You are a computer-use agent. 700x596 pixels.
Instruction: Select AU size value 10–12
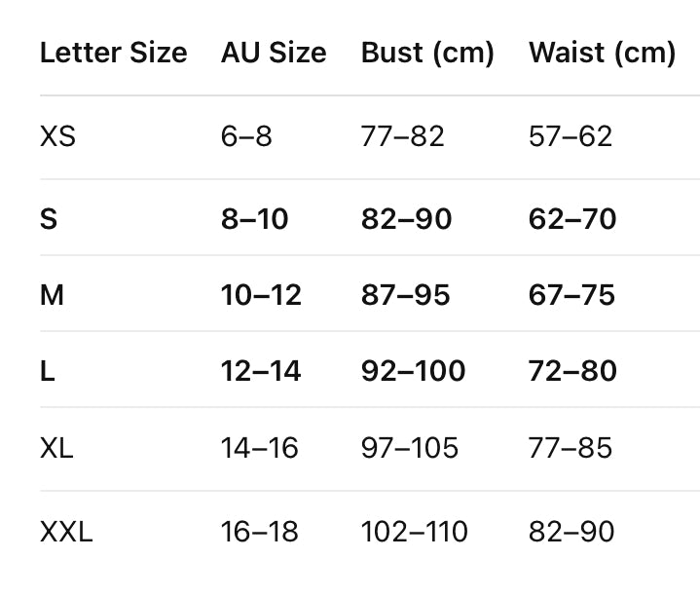261,295
